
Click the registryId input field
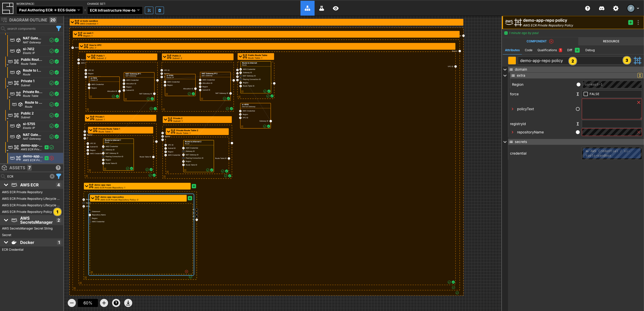(x=612, y=124)
